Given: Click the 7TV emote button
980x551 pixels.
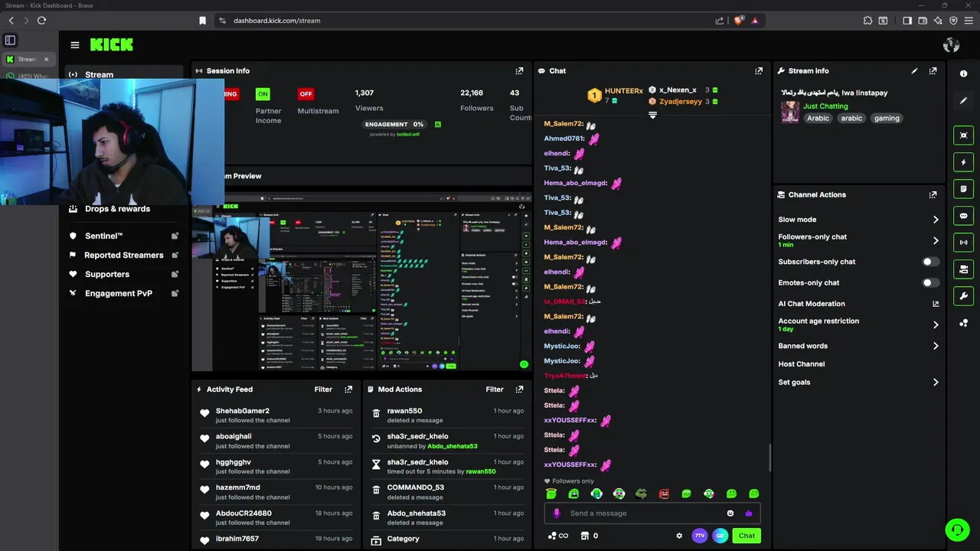Looking at the screenshot, I should [699, 536].
